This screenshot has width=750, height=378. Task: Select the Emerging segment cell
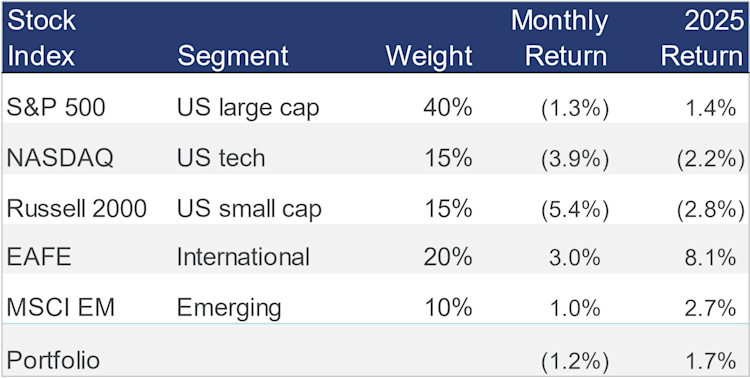pyautogui.click(x=229, y=309)
